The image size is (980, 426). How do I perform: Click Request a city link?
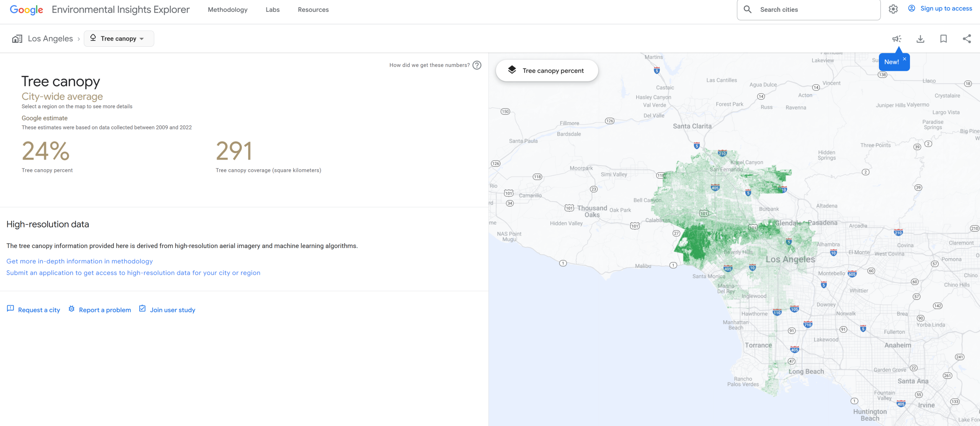pyautogui.click(x=39, y=310)
